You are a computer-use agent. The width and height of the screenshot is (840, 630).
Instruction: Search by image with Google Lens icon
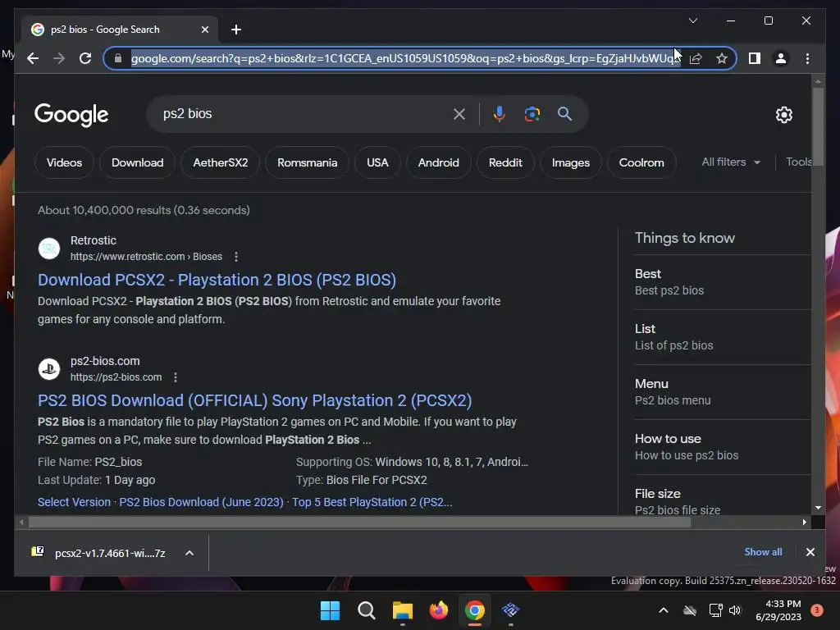tap(532, 113)
